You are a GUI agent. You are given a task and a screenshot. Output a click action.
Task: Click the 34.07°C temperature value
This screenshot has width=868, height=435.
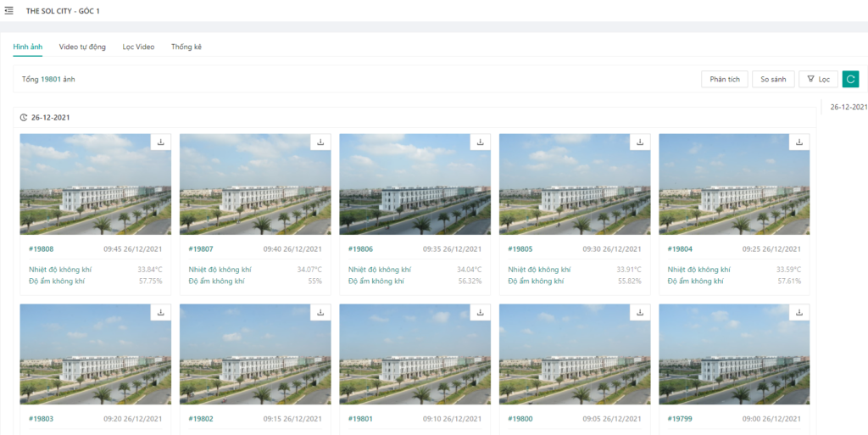click(309, 270)
